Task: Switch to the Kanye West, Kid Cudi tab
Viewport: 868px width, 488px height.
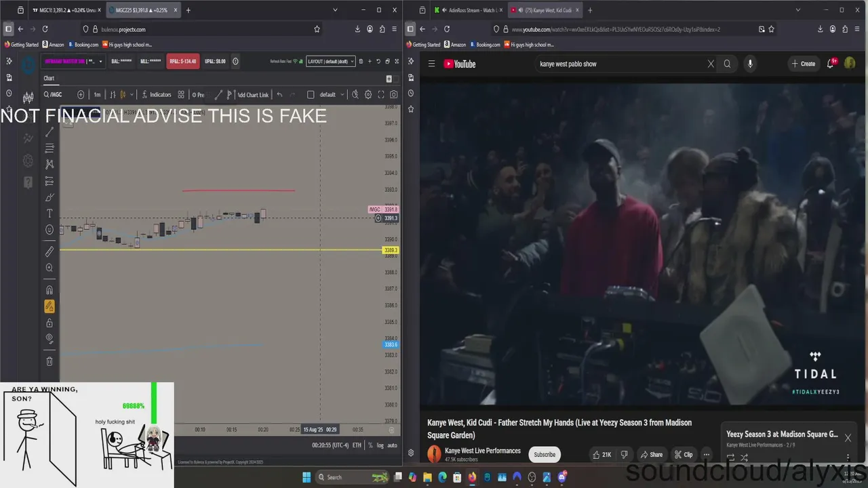Action: 545,10
